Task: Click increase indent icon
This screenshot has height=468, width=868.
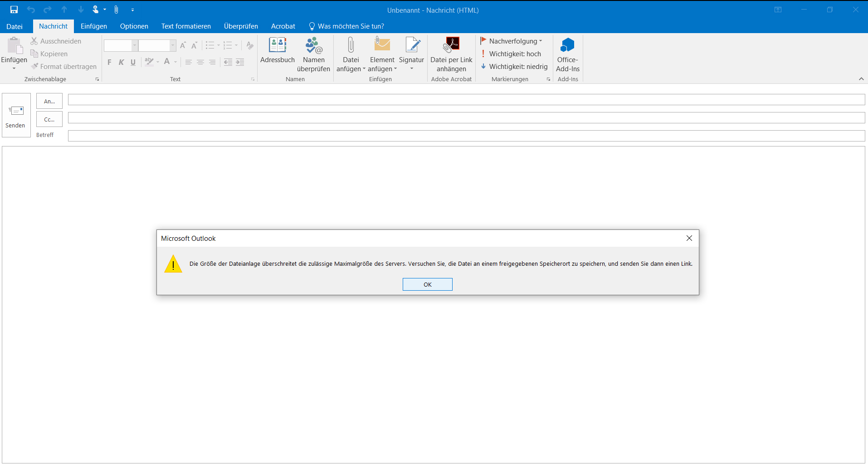Action: (240, 62)
